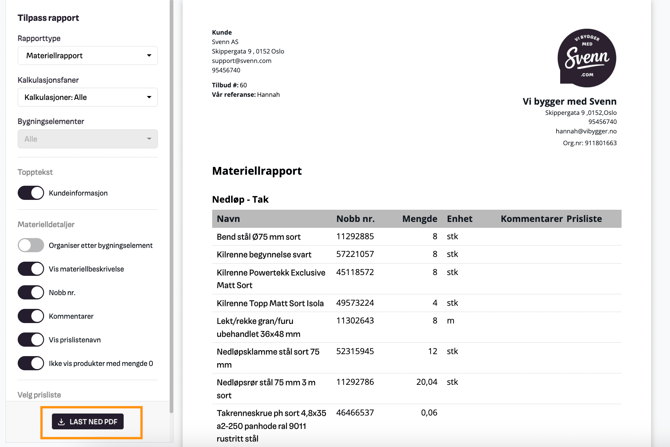Disable the Kundeinformasjon toggle

tap(31, 193)
